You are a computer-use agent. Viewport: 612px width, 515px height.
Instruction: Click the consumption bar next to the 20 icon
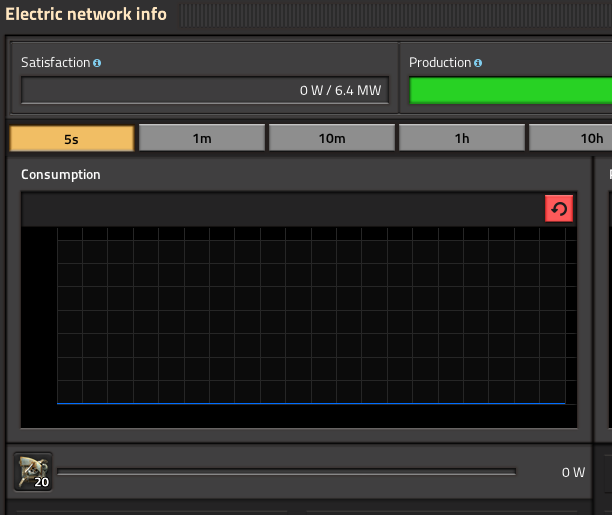pos(286,472)
